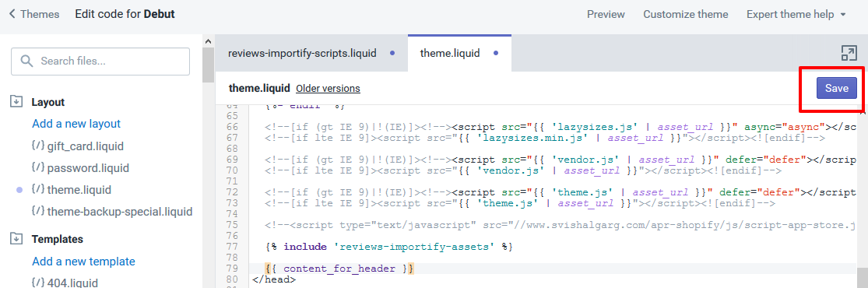
Task: Click line number 77 in gutter
Action: (231, 247)
